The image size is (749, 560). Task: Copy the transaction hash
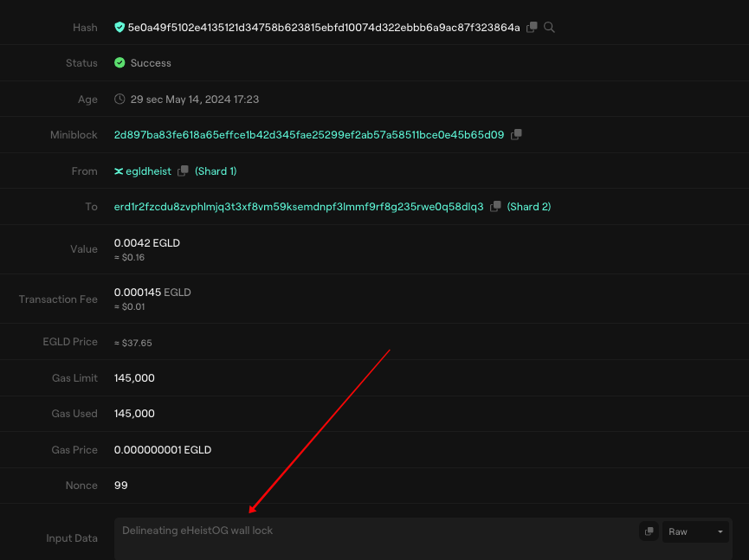point(532,27)
